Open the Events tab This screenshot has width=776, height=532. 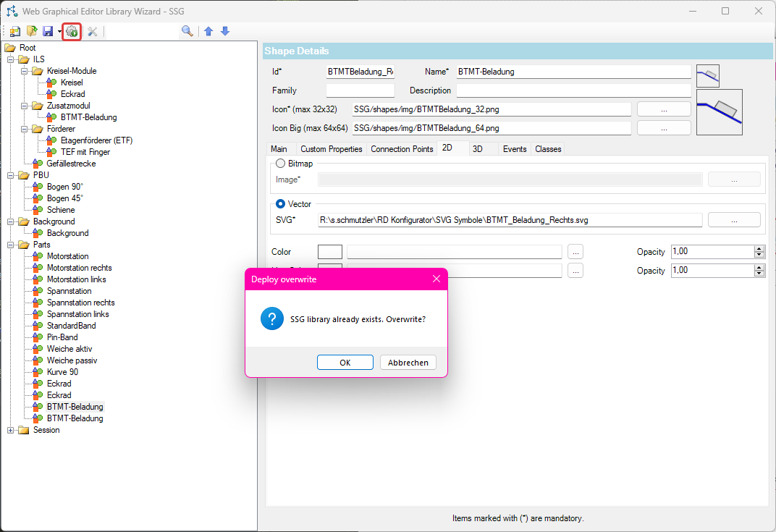[515, 149]
